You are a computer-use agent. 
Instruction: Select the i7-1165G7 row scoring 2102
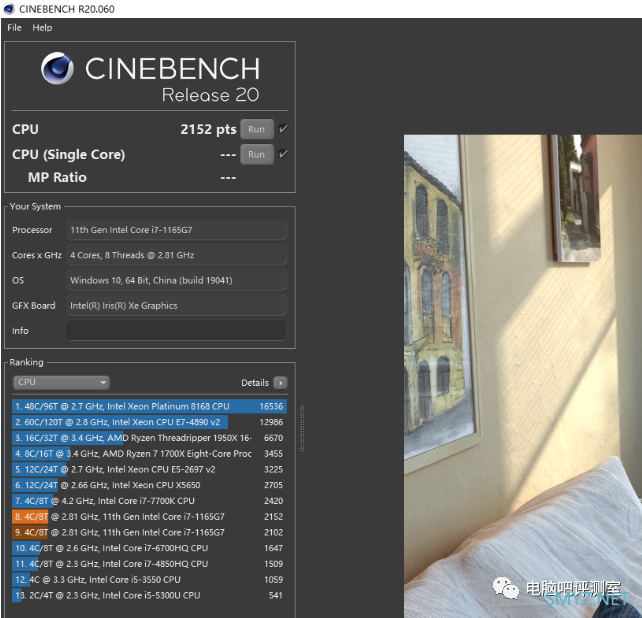[149, 532]
